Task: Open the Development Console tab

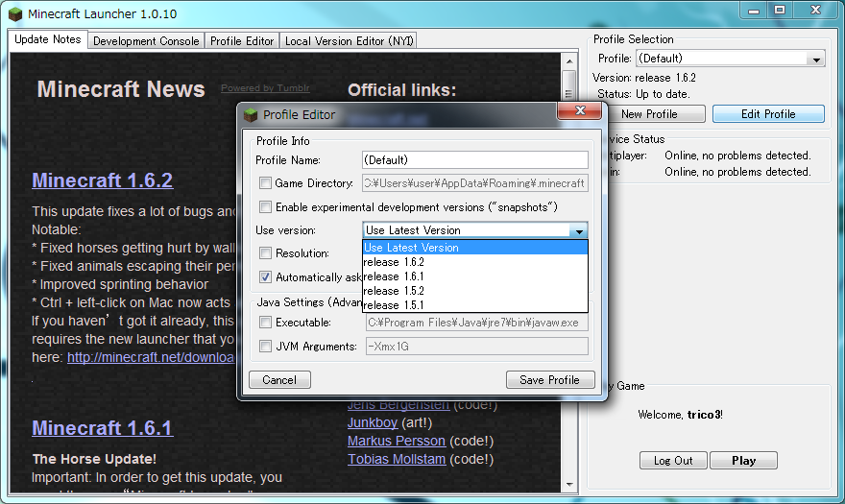Action: click(x=146, y=41)
